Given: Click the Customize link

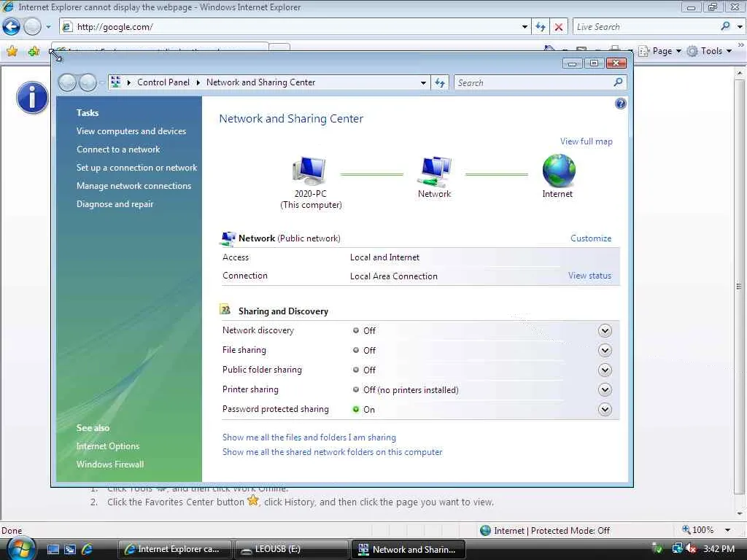Looking at the screenshot, I should pos(591,238).
